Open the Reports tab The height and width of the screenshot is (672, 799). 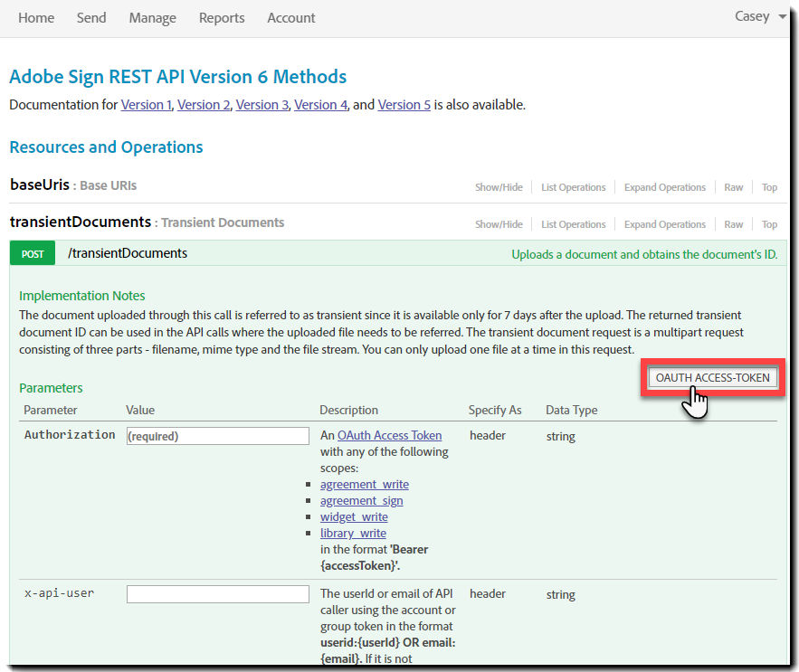222,18
